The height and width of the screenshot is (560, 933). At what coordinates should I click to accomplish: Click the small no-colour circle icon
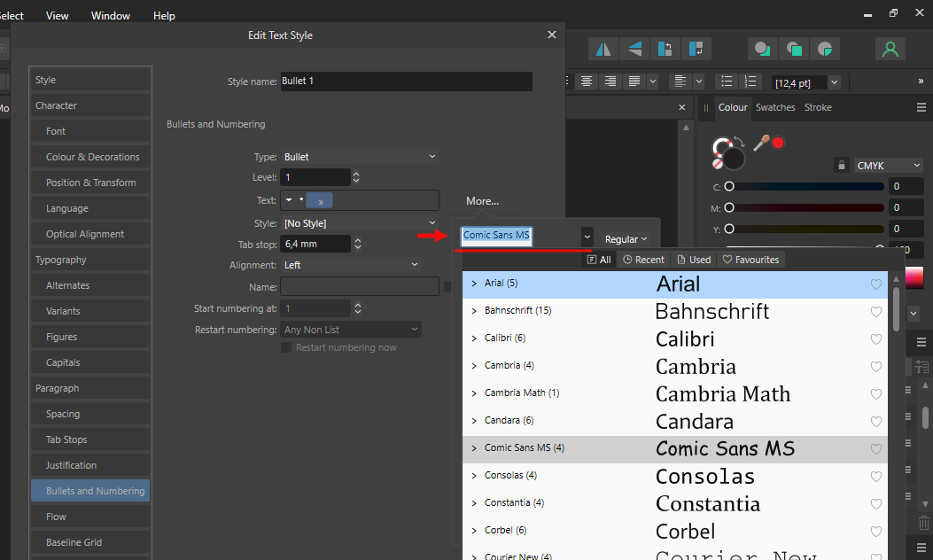[x=719, y=162]
